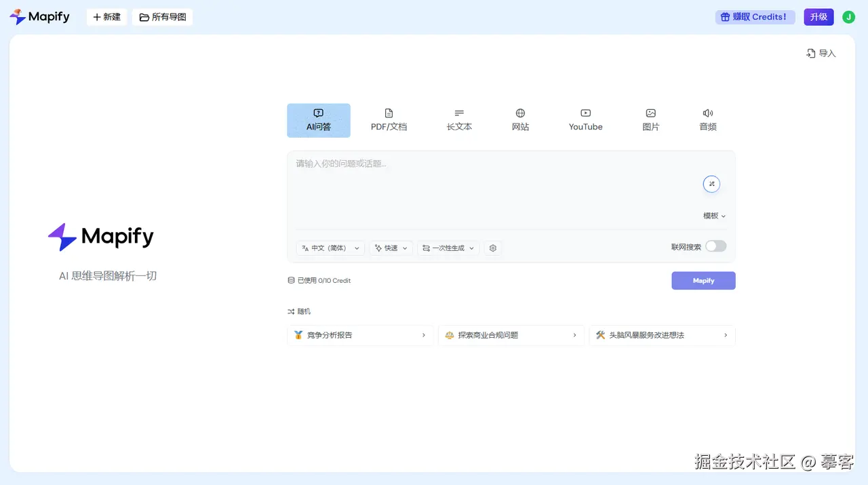Click the round expand icon in input box
The height and width of the screenshot is (485, 868).
[x=711, y=184]
